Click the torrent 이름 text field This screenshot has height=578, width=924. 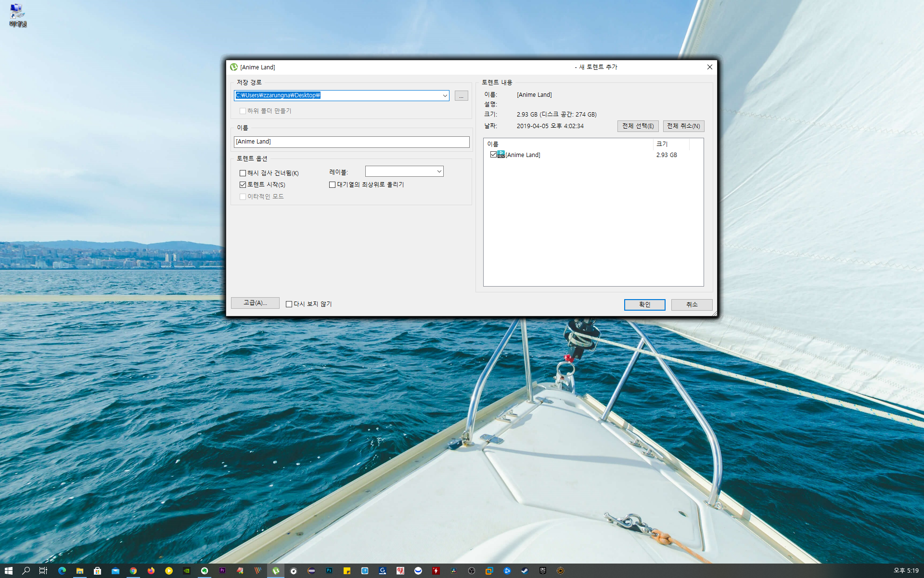click(x=351, y=142)
